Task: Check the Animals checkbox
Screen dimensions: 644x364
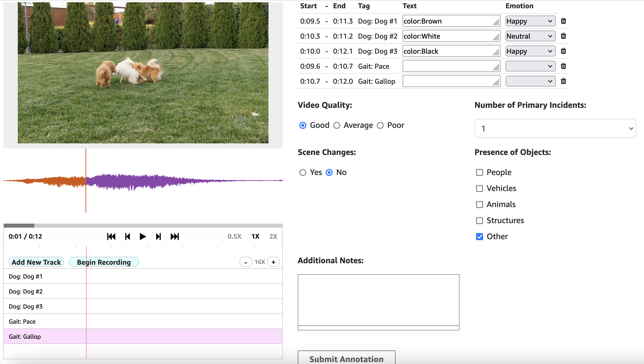Action: (x=479, y=205)
